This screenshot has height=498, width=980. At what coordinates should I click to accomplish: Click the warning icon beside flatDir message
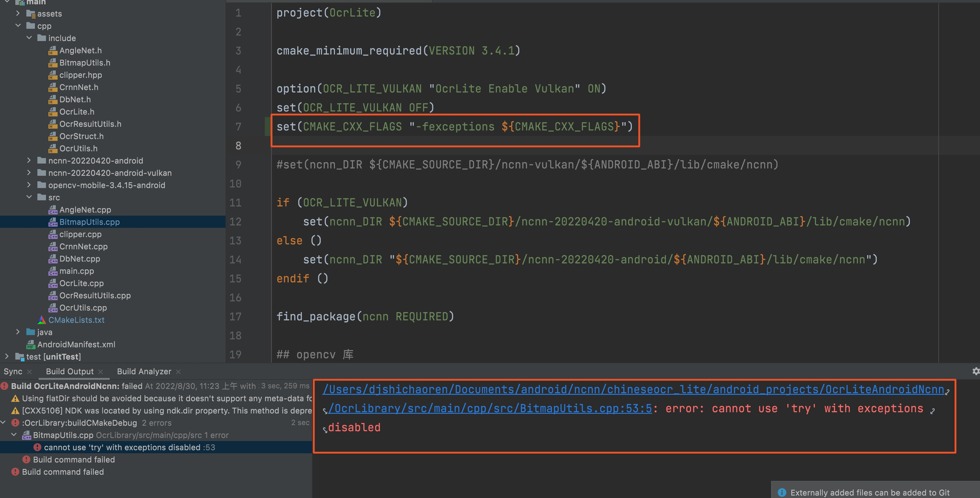click(15, 398)
